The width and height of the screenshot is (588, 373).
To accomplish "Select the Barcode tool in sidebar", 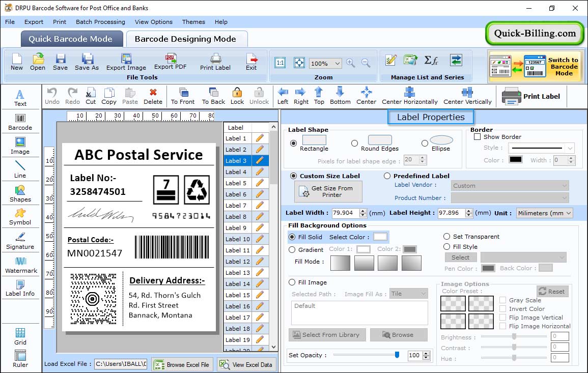I will (20, 122).
